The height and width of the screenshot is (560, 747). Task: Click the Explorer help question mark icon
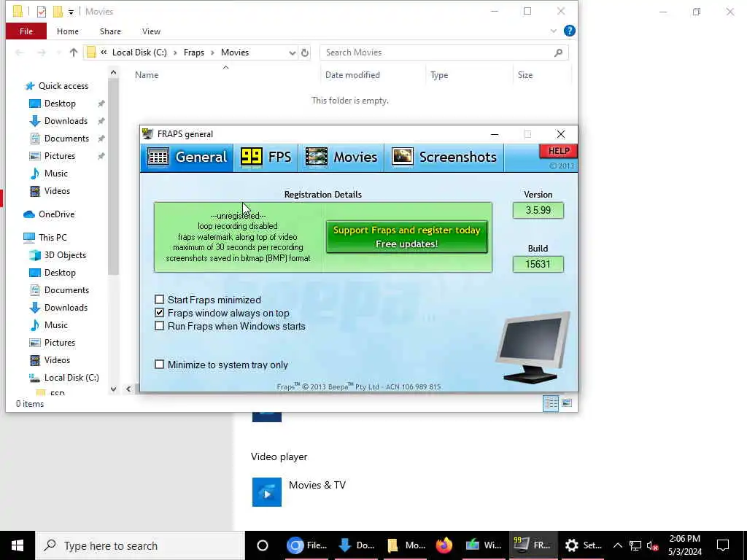(x=569, y=31)
